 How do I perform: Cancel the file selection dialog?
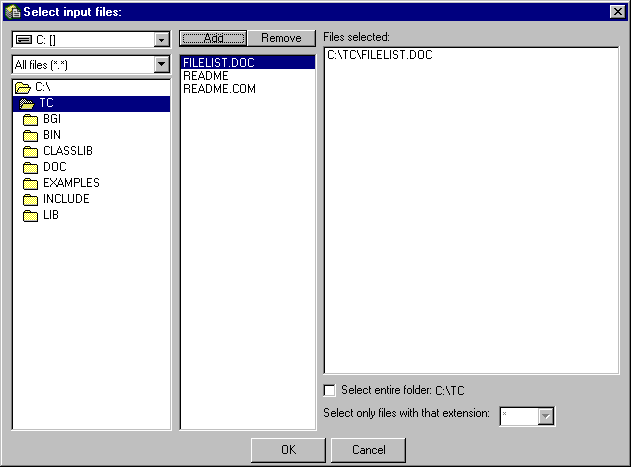click(x=368, y=450)
